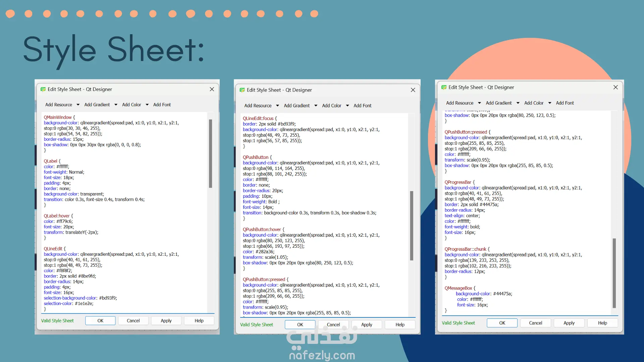644x362 pixels.
Task: Grab the scrollbar thumb in the QProgressBar dialog
Action: [x=614, y=273]
